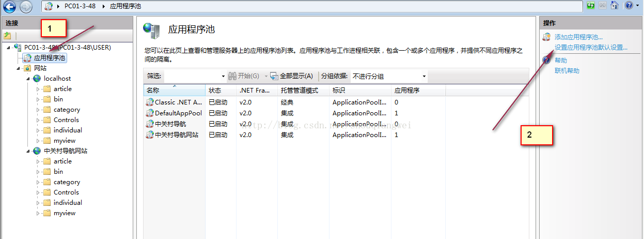Click the 全部显示(A) button
The width and height of the screenshot is (644, 239).
292,76
